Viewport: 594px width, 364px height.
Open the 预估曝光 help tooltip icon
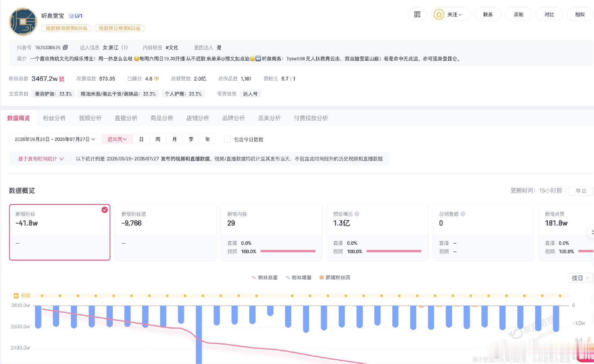(x=357, y=214)
